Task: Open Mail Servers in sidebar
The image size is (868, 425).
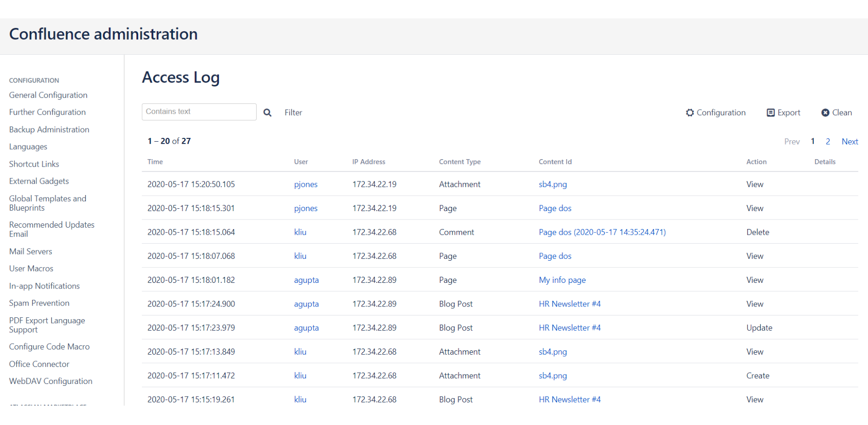Action: pyautogui.click(x=30, y=251)
